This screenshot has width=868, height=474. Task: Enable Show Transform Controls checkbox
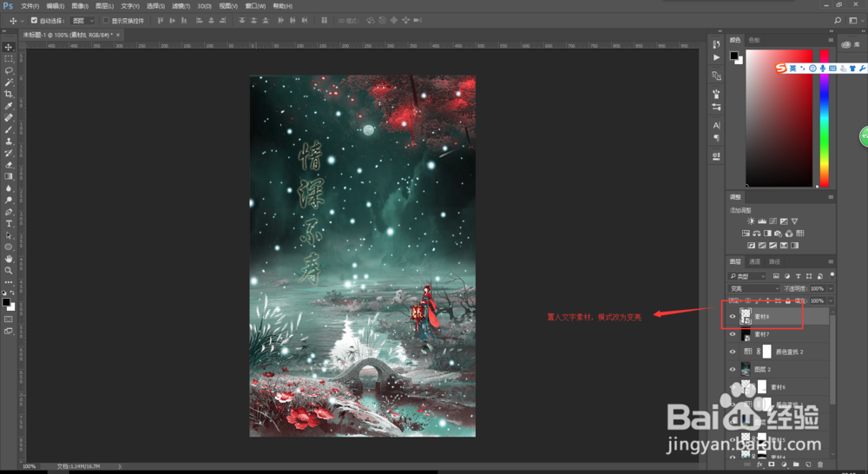(106, 21)
